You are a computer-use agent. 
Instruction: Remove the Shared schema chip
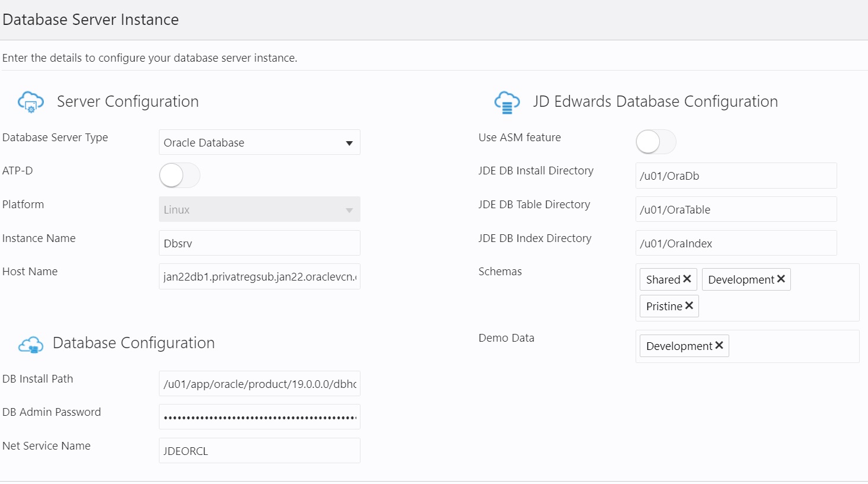click(x=687, y=279)
